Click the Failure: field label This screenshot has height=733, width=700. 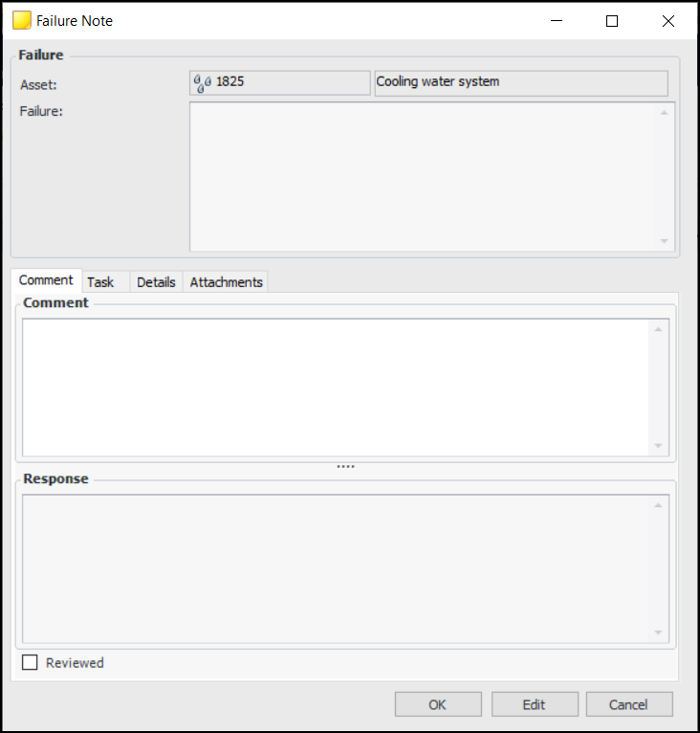point(41,111)
